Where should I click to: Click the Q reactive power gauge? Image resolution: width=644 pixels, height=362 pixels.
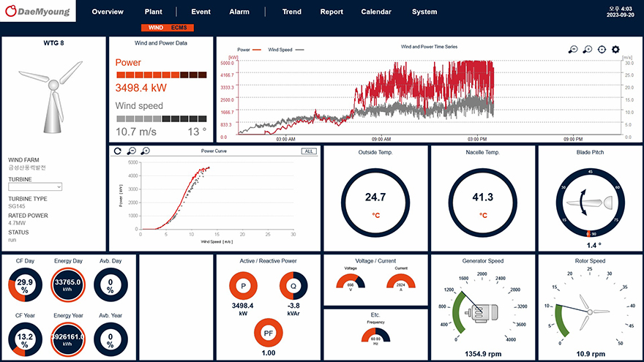(x=293, y=286)
